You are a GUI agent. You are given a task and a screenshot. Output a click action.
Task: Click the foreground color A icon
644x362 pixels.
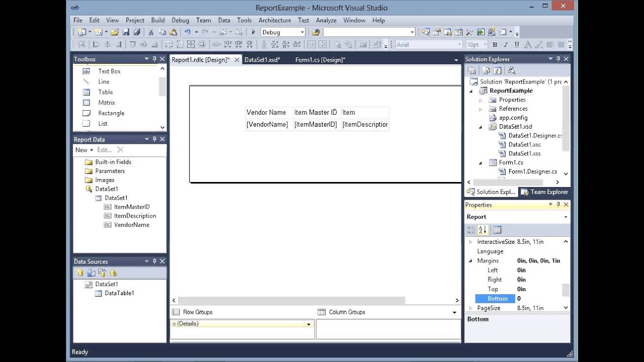[x=527, y=45]
